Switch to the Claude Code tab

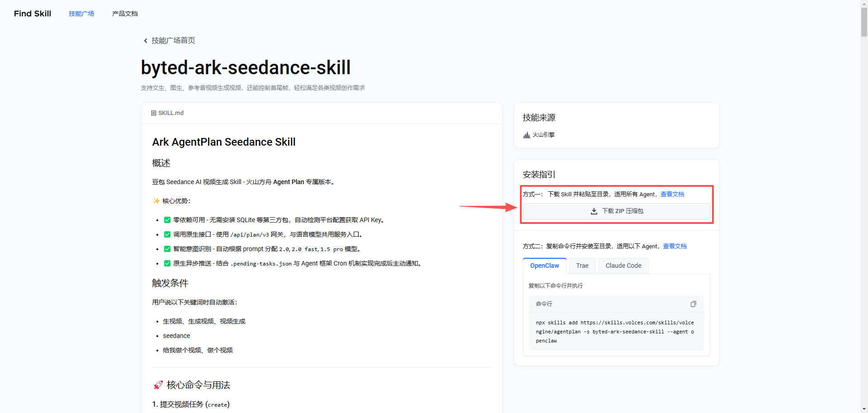click(623, 266)
